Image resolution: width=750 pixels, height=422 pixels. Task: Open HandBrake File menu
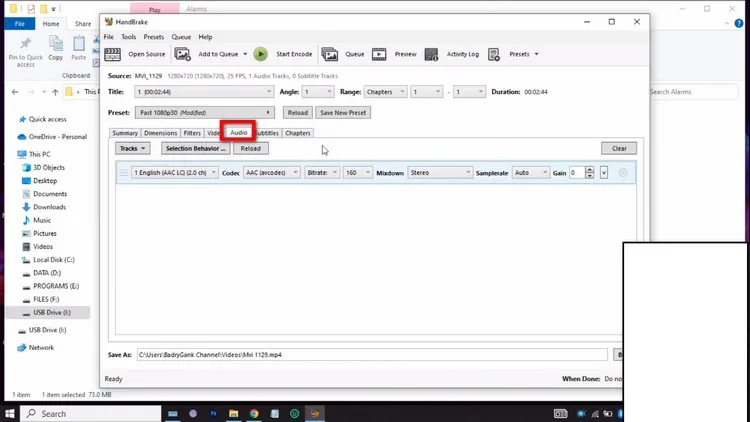[x=109, y=37]
